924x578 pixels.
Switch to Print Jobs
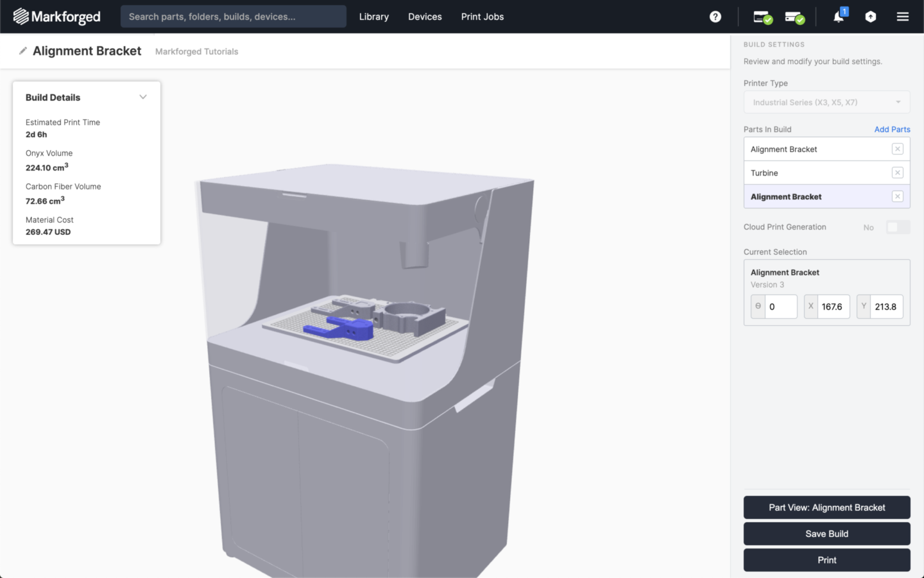click(482, 17)
